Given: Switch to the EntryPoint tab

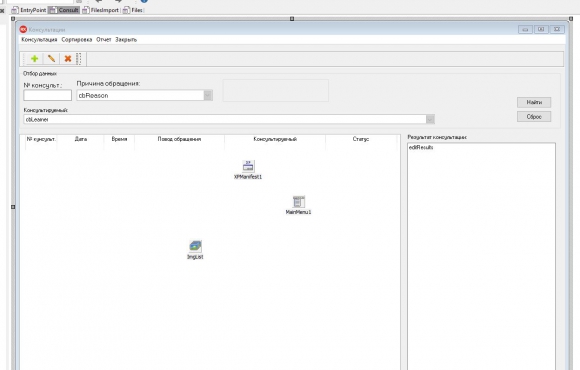Looking at the screenshot, I should tap(29, 10).
